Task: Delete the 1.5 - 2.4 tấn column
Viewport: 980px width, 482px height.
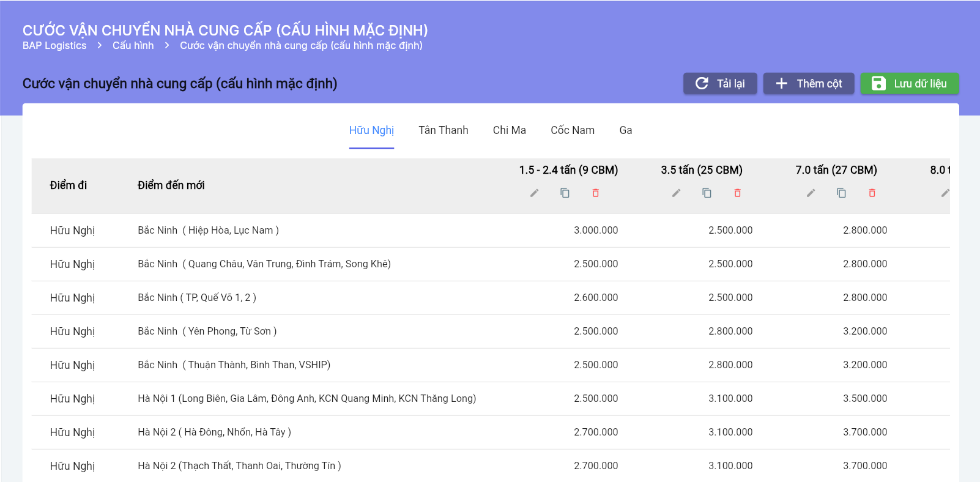Action: (x=595, y=193)
